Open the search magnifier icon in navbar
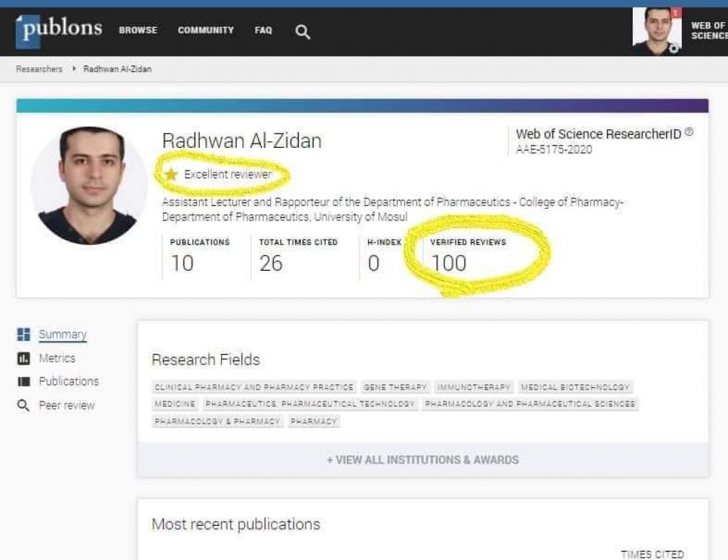728x560 pixels. pyautogui.click(x=303, y=31)
